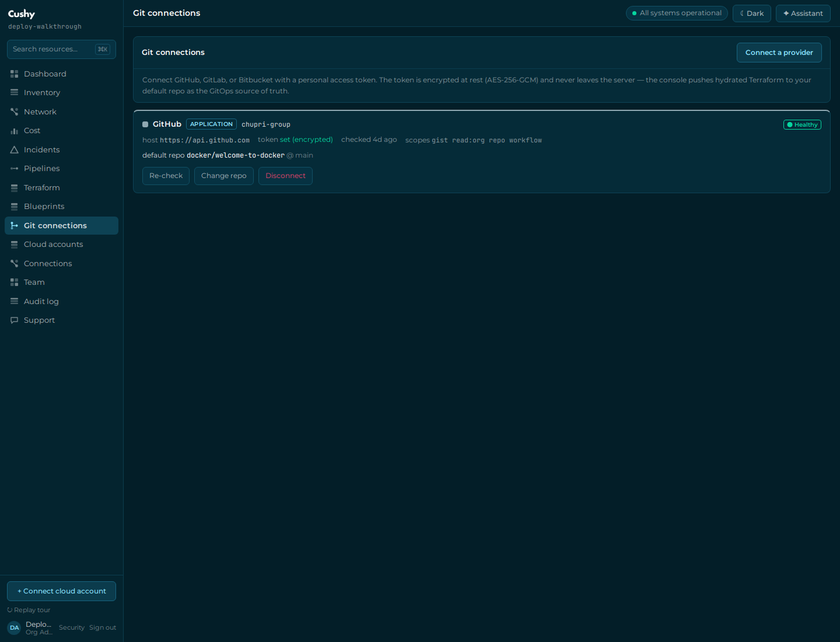The image size is (840, 642).
Task: Disconnect the GitHub connection
Action: (x=285, y=176)
